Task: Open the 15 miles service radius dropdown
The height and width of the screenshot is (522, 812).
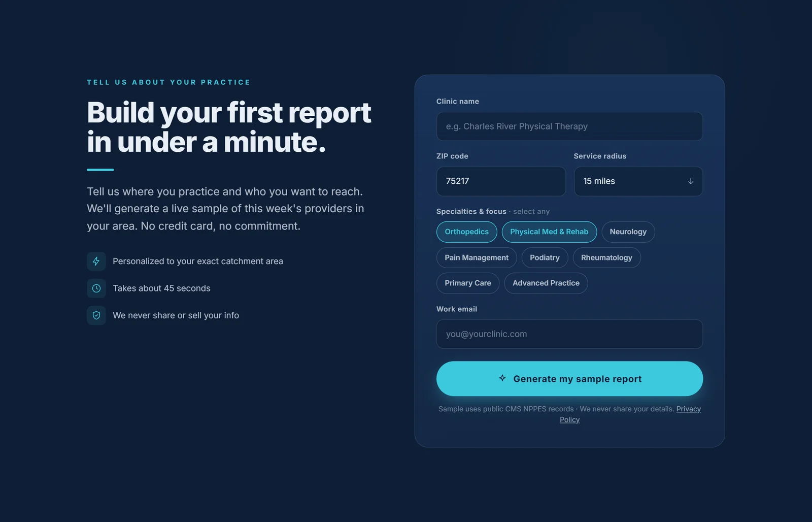Action: (638, 181)
